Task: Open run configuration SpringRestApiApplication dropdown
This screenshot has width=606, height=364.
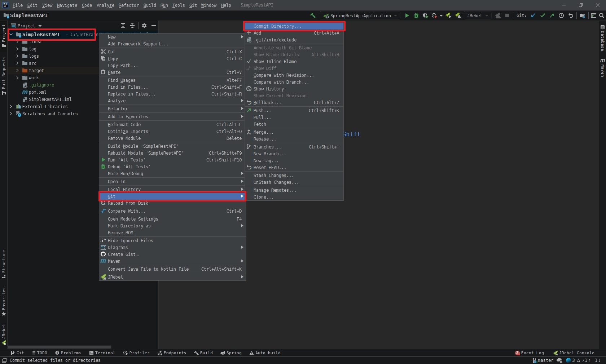Action: (360, 15)
